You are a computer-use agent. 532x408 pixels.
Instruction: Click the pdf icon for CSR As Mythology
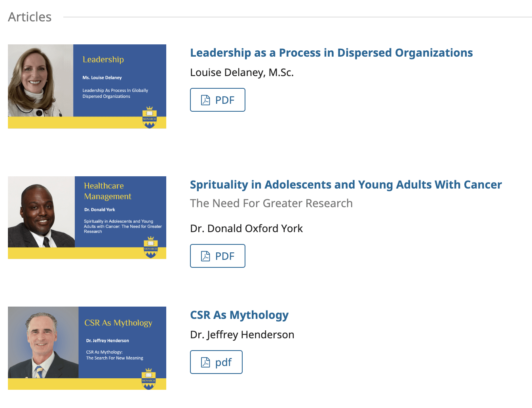click(205, 362)
